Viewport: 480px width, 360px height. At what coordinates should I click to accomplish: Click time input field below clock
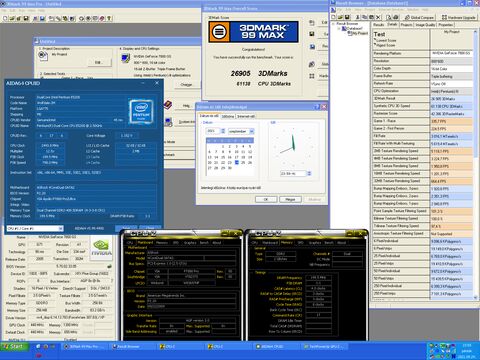pos(293,174)
